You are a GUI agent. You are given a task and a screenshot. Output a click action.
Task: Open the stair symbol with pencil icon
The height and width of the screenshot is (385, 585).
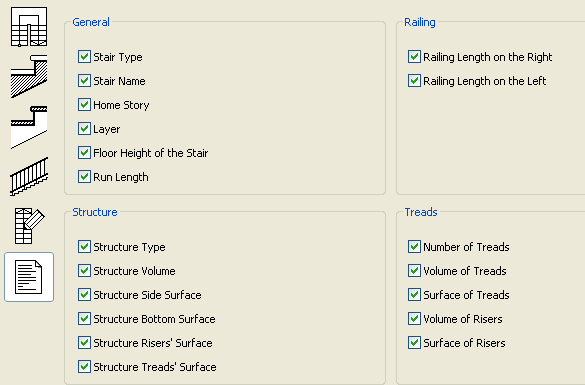click(x=29, y=226)
